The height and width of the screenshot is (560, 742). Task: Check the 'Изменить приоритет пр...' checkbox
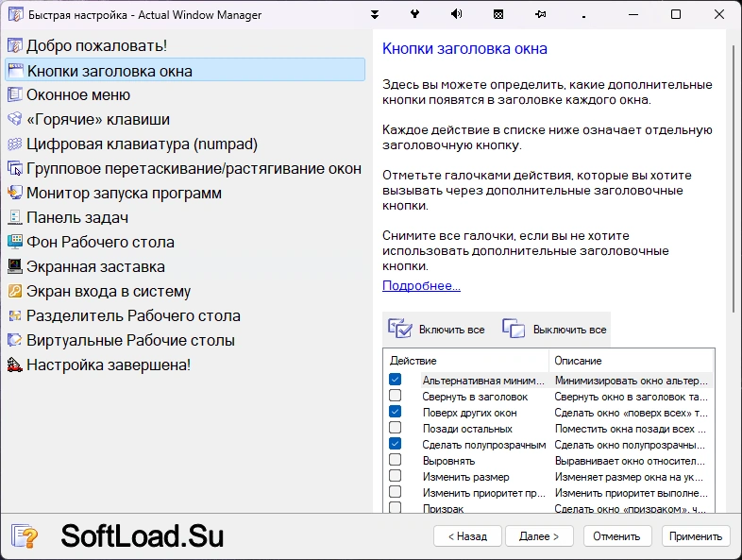tap(396, 492)
